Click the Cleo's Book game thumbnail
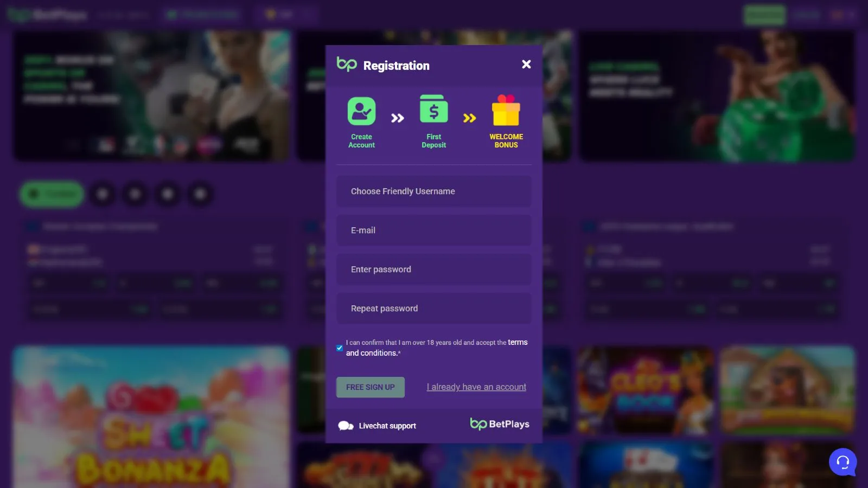Viewport: 868px width, 488px height. tap(646, 390)
